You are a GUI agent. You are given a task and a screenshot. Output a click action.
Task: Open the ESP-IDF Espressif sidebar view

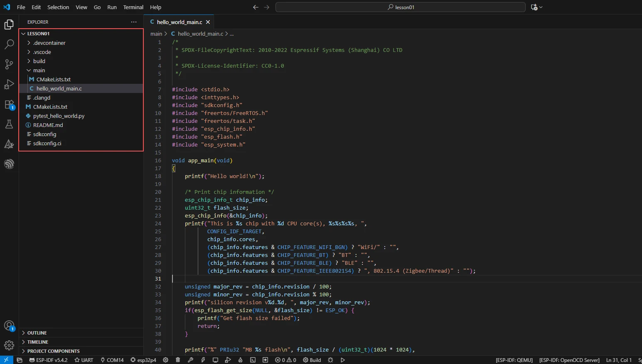(9, 164)
